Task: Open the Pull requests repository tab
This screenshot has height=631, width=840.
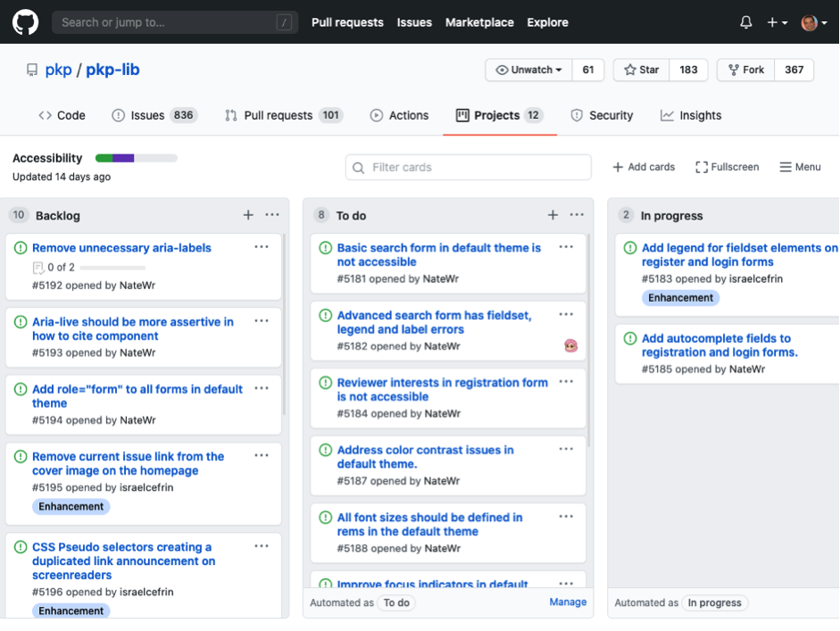Action: (284, 115)
